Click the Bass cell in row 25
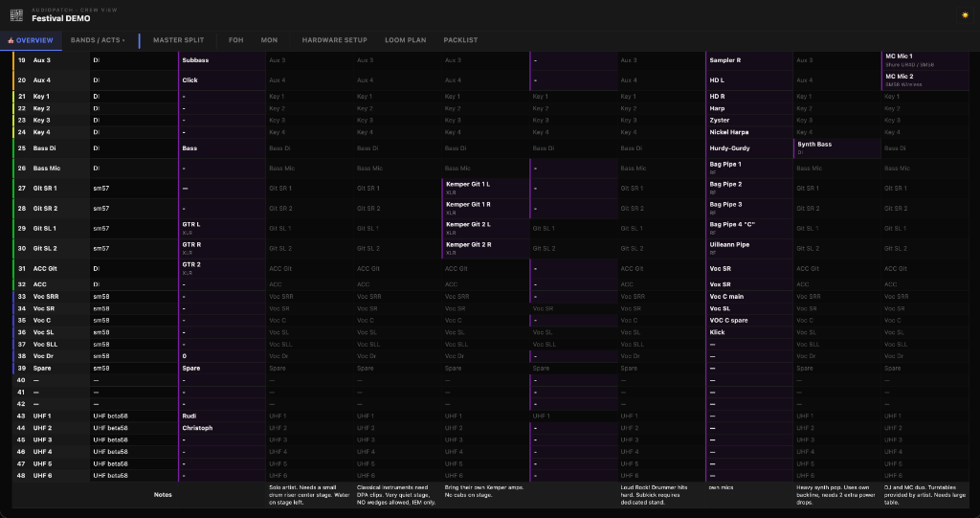The image size is (980, 518). [222, 148]
